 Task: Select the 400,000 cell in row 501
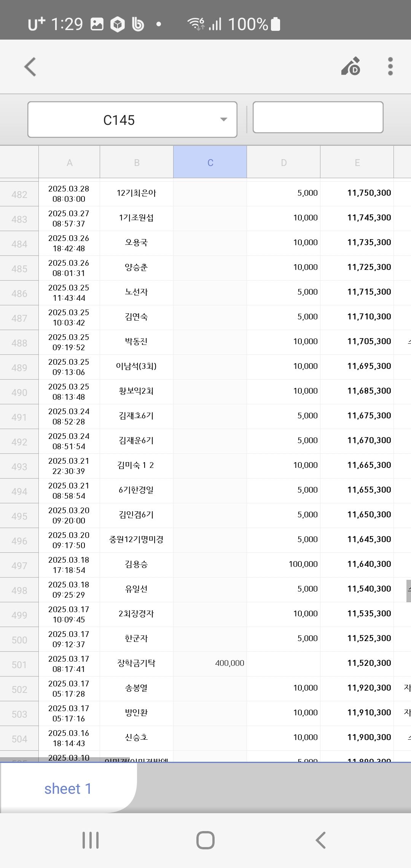210,663
